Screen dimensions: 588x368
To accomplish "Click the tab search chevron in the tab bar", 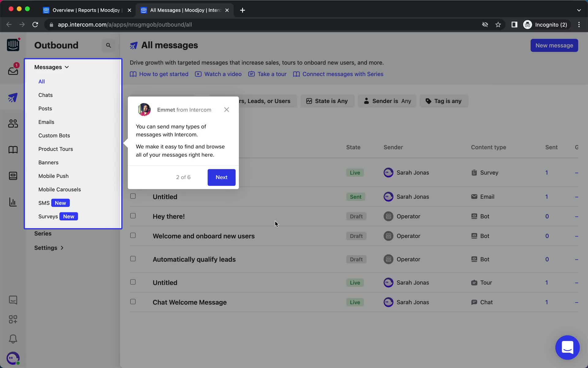I will (579, 10).
